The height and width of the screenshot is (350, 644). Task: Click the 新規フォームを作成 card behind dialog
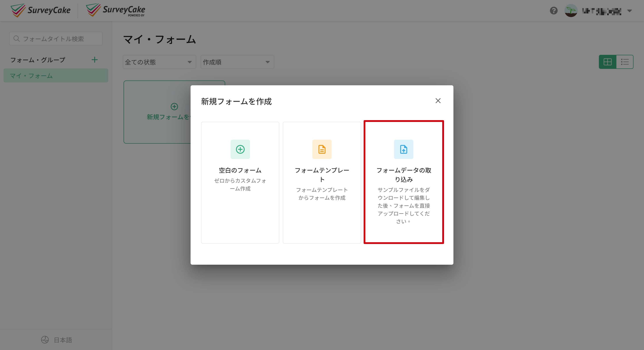click(x=157, y=112)
